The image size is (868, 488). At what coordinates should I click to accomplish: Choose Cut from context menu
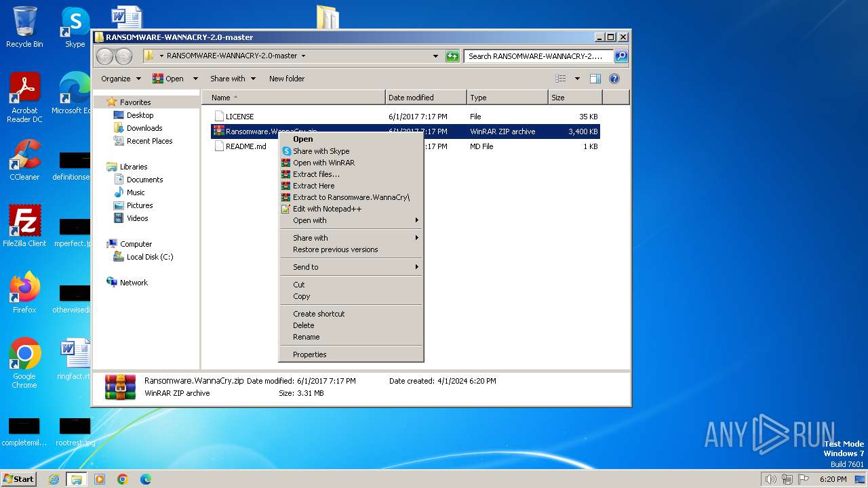coord(351,285)
